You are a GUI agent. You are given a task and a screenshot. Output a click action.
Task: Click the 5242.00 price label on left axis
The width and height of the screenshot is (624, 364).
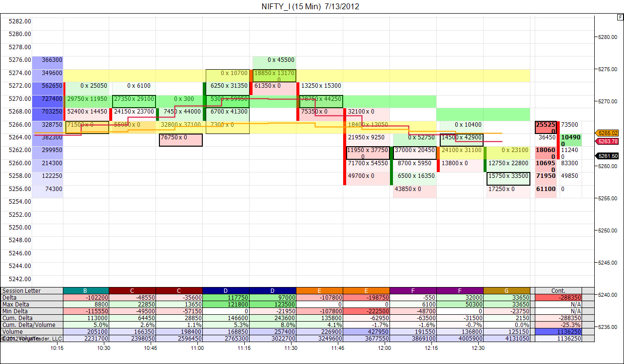point(20,279)
